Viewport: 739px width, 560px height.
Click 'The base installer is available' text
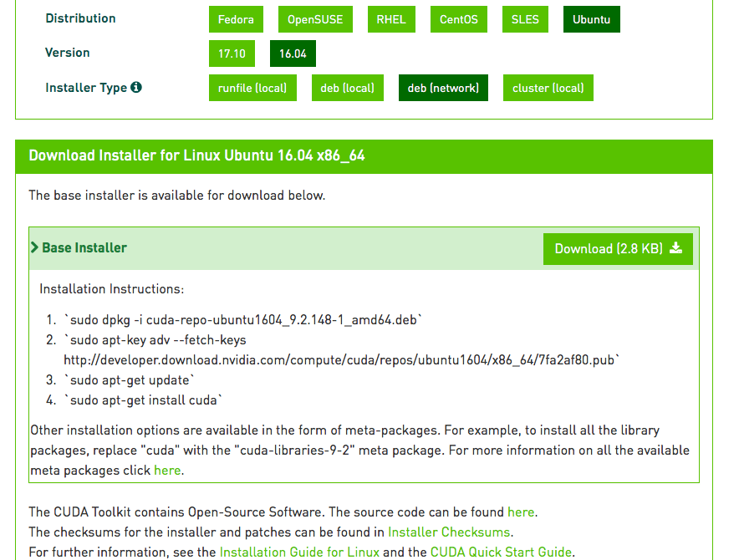point(176,195)
